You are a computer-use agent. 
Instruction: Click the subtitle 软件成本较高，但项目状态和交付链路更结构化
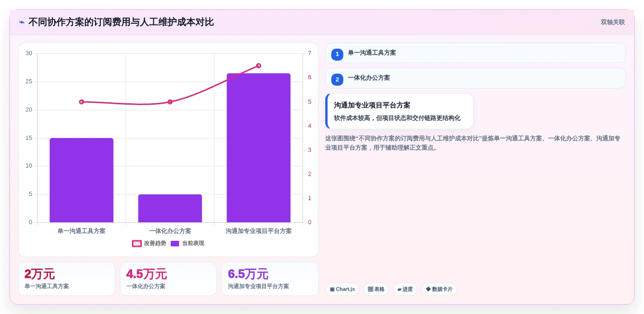[x=397, y=118]
